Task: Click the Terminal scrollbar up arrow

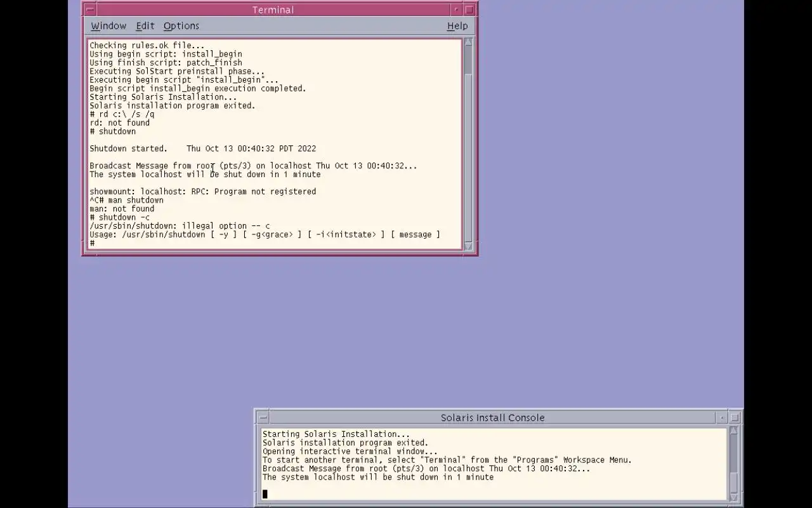Action: coord(469,42)
